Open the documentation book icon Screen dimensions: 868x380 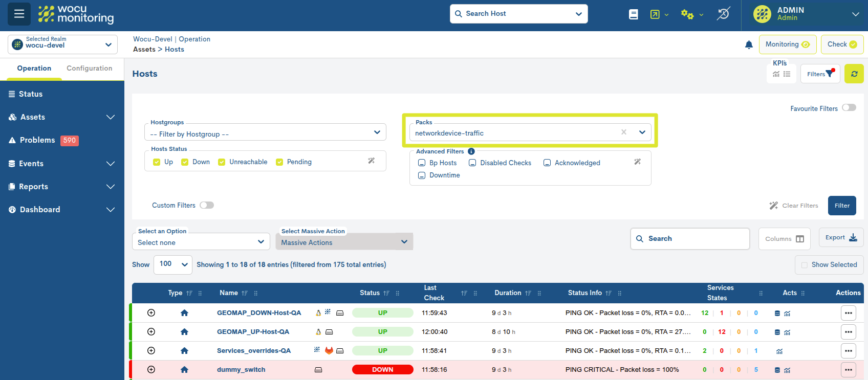[633, 14]
